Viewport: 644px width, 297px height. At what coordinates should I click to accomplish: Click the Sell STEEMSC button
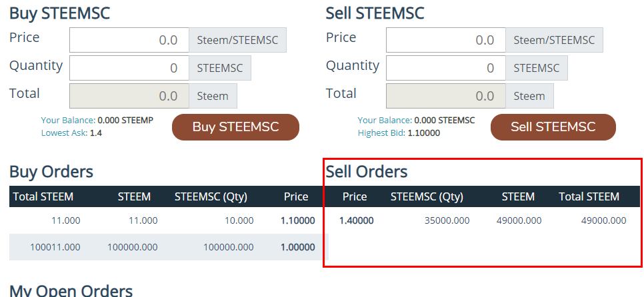pos(553,127)
